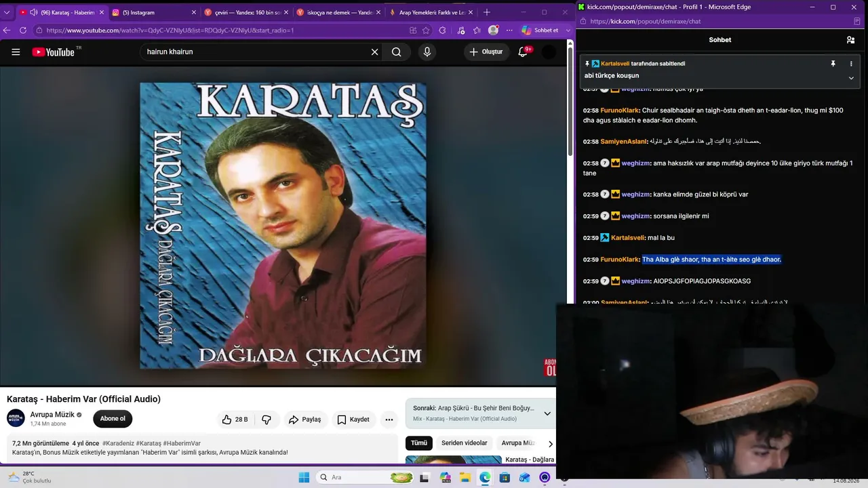
Task: Open the YouTube account avatar
Action: tap(549, 52)
